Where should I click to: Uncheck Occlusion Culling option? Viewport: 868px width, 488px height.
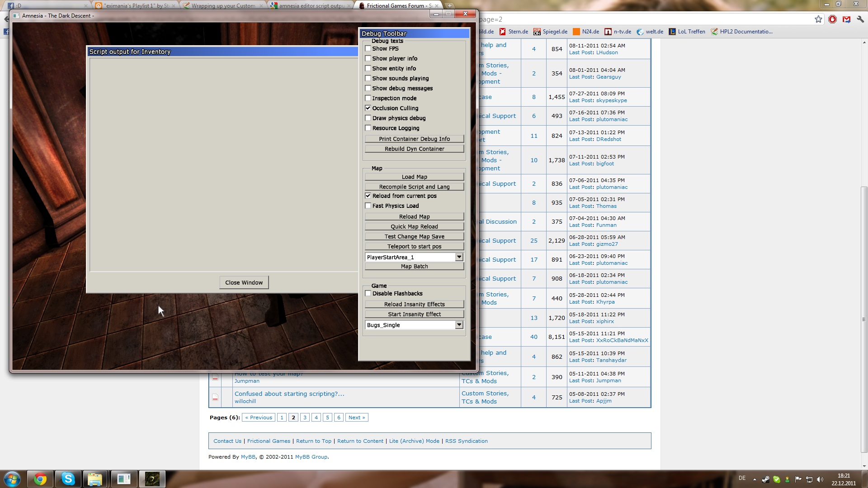(x=368, y=108)
